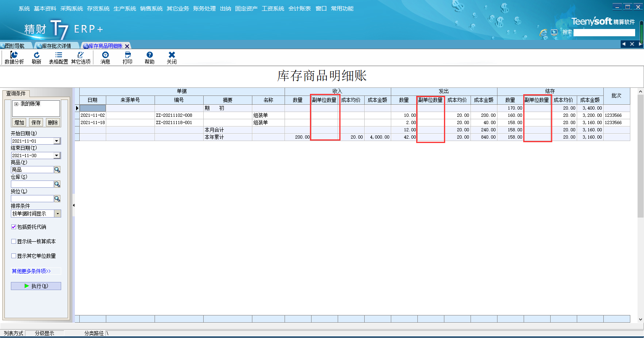Open the 数据分析 data analysis tool

(14, 57)
